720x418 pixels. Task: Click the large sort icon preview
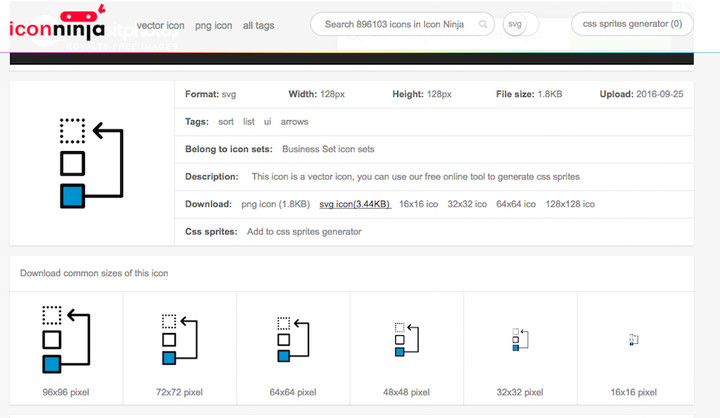coord(92,163)
